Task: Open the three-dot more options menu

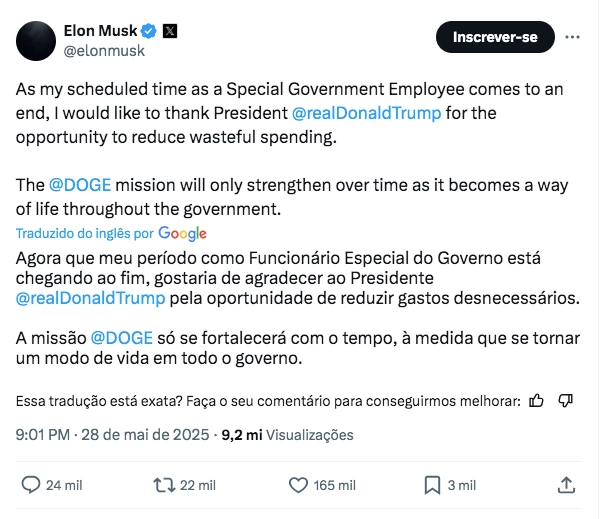Action: (x=572, y=38)
